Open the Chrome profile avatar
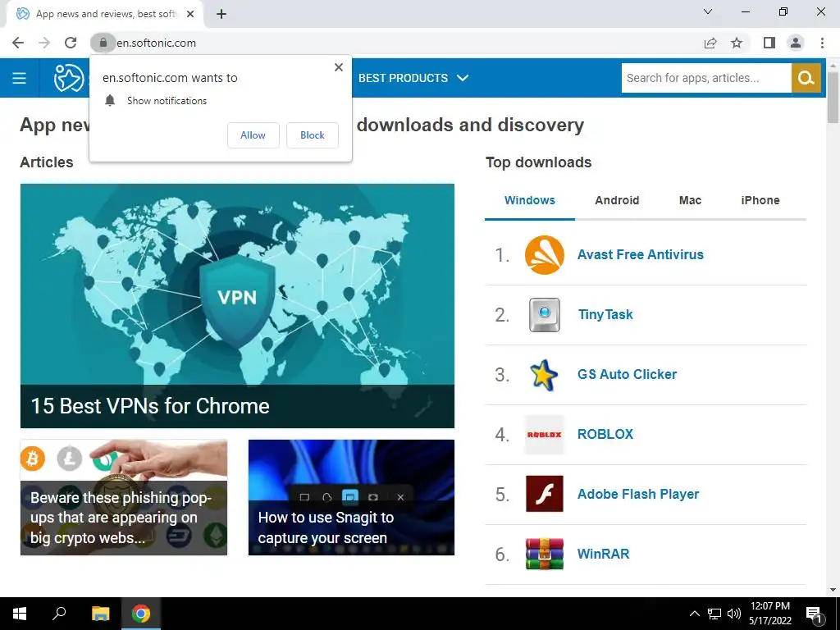840x630 pixels. (796, 43)
